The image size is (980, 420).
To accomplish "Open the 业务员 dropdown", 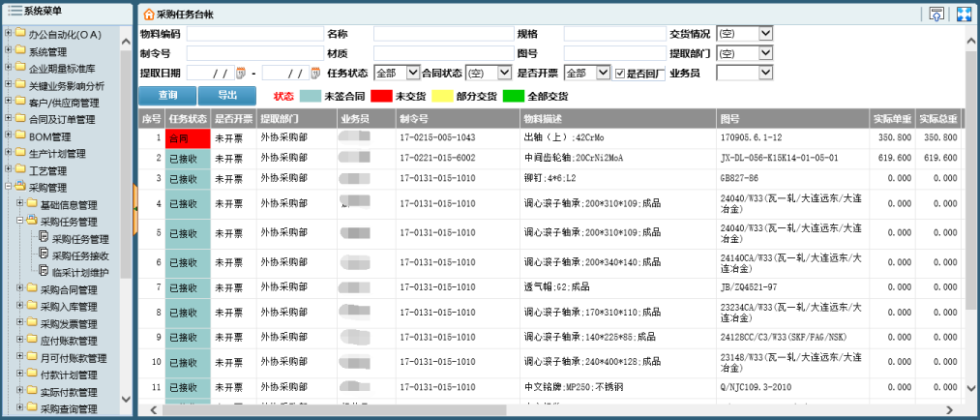I will pos(766,73).
